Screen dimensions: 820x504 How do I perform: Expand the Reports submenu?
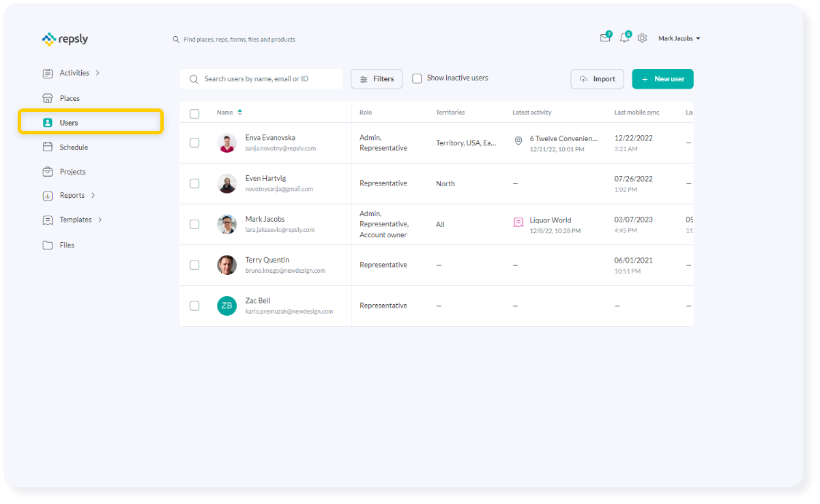click(x=93, y=196)
